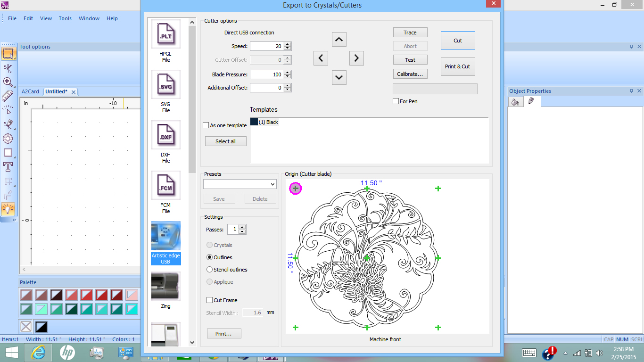
Task: Choose the FCM File export format
Action: (x=166, y=193)
